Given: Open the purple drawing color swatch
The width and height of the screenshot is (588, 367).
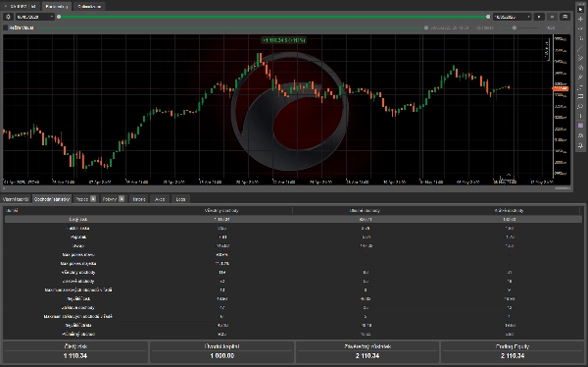Looking at the screenshot, I should 580,126.
